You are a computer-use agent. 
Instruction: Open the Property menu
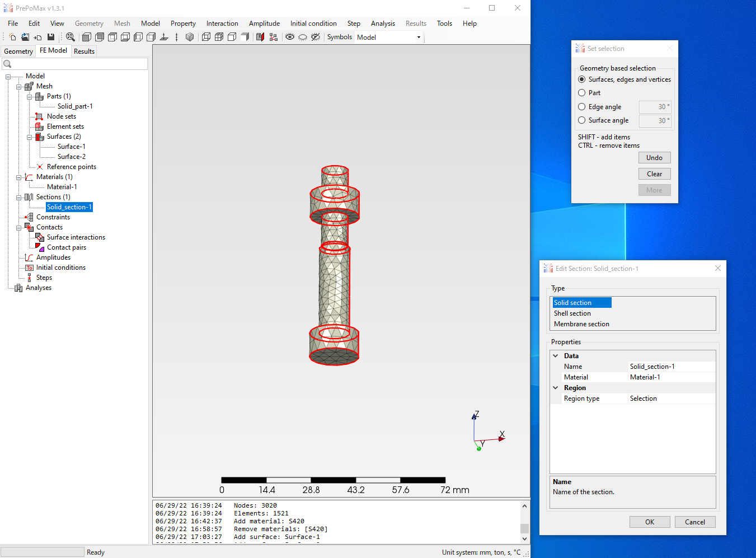183,24
